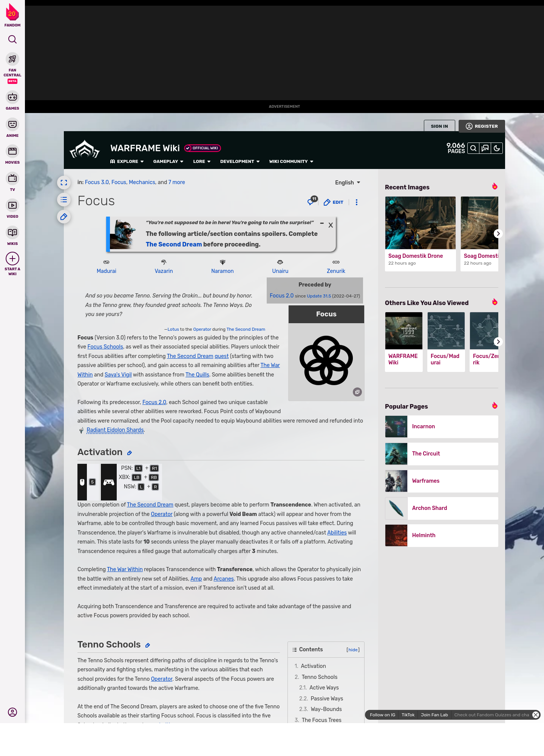The width and height of the screenshot is (544, 756).
Task: Open the Anime sidebar icon
Action: [12, 124]
